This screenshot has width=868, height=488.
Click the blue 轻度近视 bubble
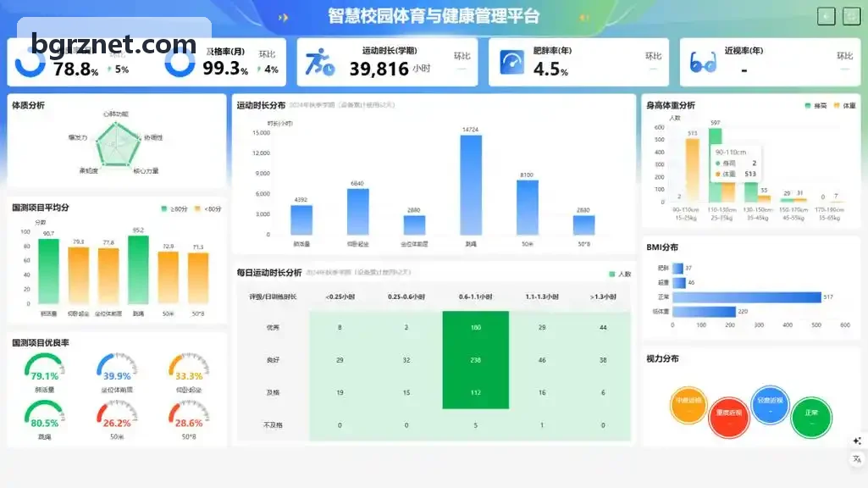click(770, 405)
